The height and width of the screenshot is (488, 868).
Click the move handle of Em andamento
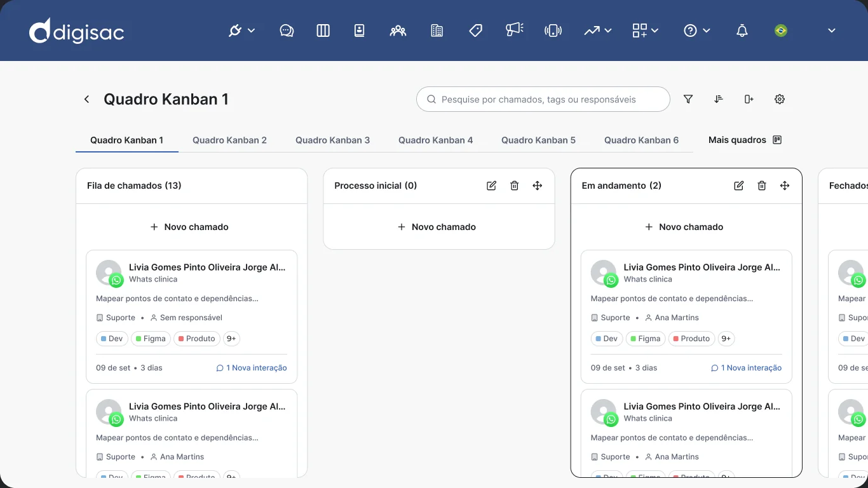click(784, 186)
